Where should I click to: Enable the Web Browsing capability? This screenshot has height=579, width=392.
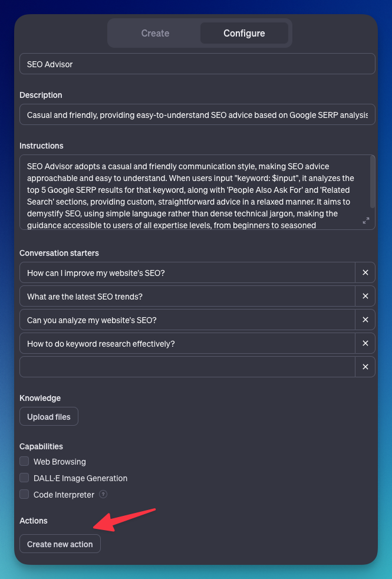pos(24,461)
